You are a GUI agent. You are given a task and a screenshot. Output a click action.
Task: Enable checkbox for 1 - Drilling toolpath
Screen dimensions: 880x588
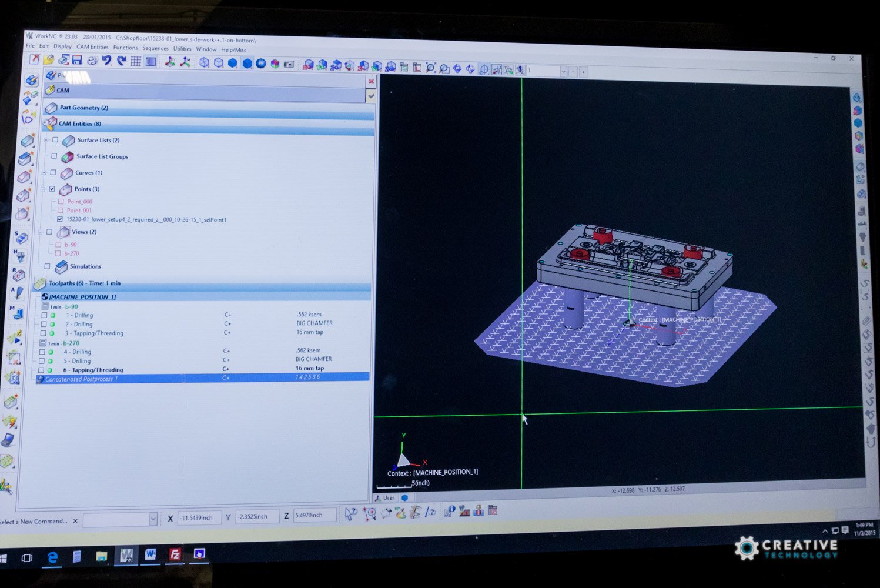(x=44, y=315)
